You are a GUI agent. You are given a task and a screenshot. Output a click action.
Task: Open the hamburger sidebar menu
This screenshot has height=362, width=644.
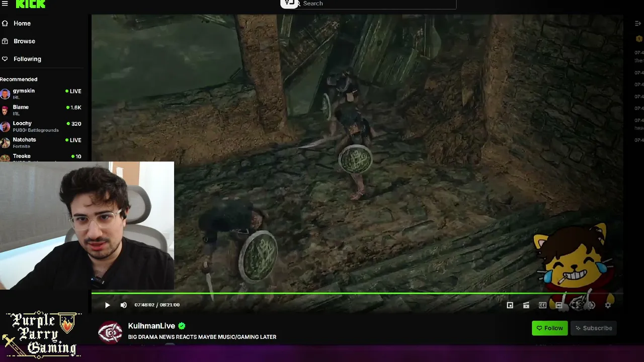coord(5,4)
